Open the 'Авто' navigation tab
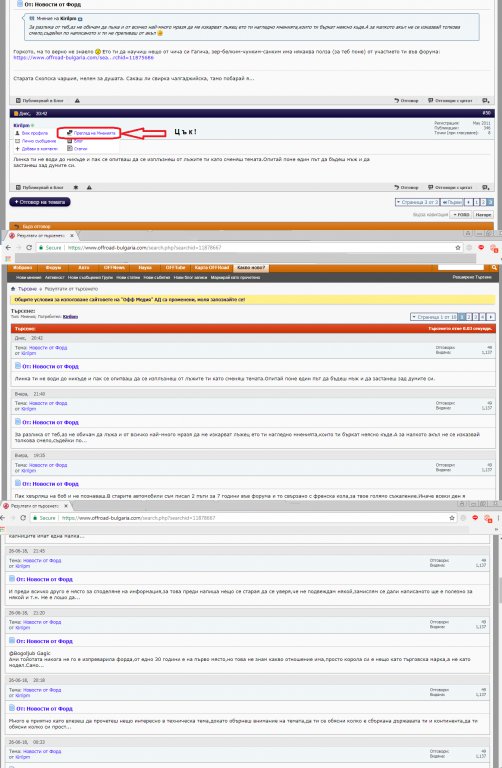The image size is (502, 768). [84, 268]
